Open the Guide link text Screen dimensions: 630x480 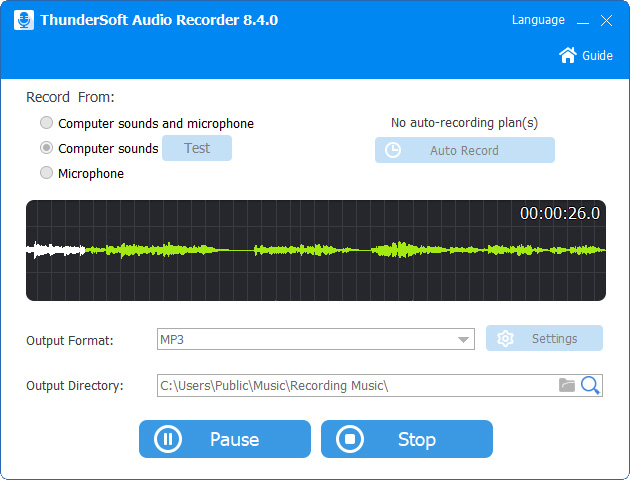tap(598, 56)
